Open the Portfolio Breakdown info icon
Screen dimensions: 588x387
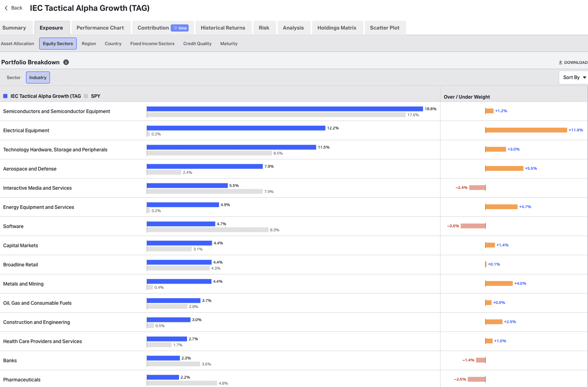(66, 62)
